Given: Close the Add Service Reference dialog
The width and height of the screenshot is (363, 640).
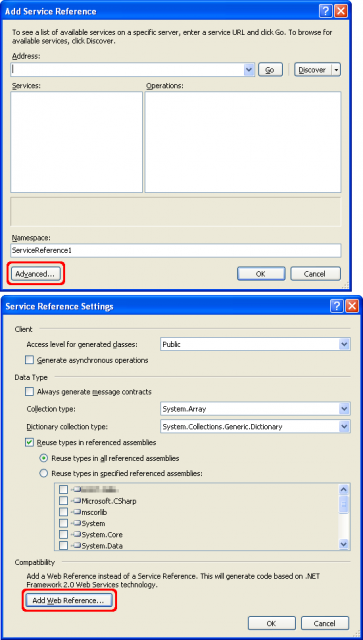Looking at the screenshot, I should click(x=341, y=11).
